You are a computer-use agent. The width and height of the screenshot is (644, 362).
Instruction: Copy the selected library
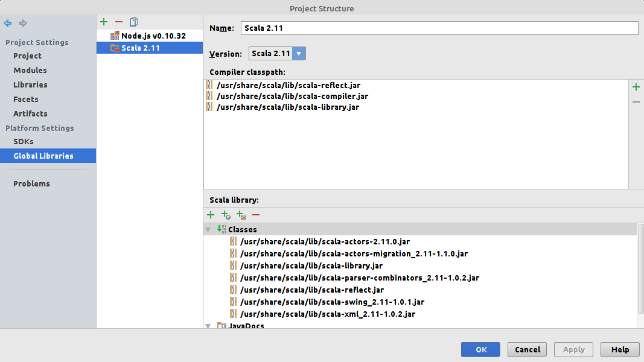[x=134, y=22]
